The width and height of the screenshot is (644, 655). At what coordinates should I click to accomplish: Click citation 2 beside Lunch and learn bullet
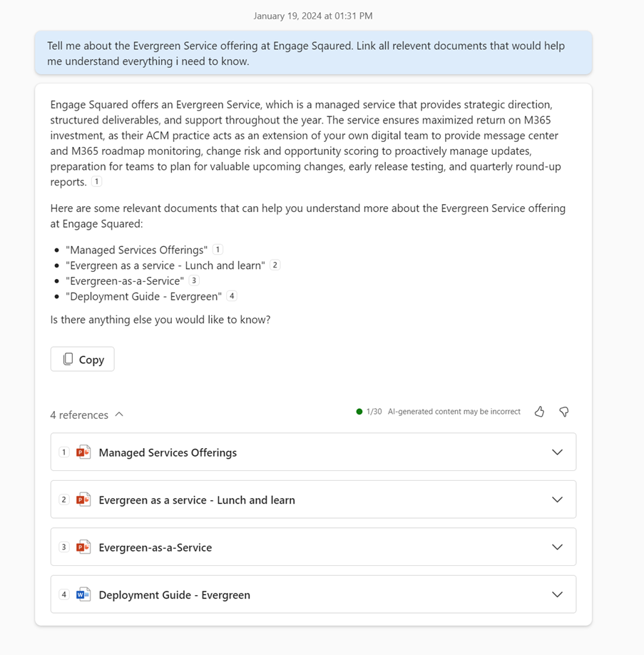point(275,265)
